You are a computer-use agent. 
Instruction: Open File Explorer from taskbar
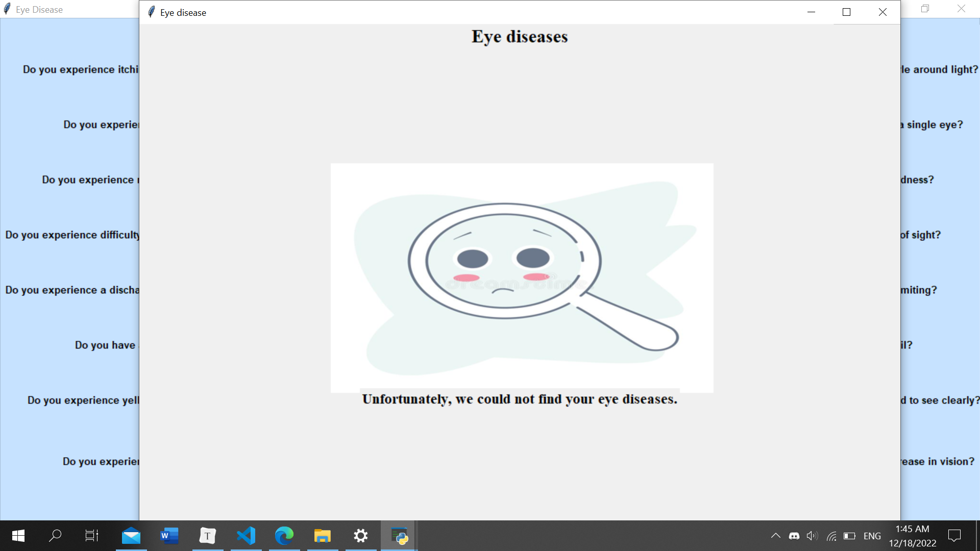click(323, 536)
